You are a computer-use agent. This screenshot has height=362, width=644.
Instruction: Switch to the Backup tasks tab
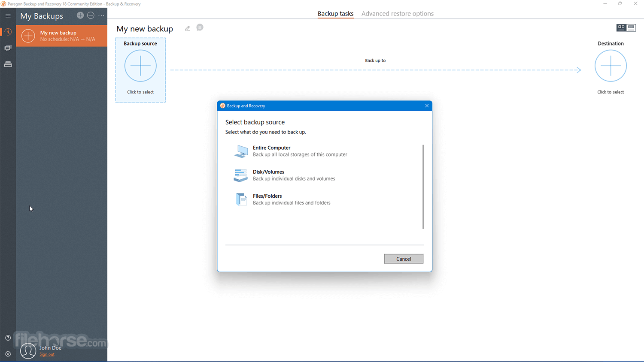336,14
